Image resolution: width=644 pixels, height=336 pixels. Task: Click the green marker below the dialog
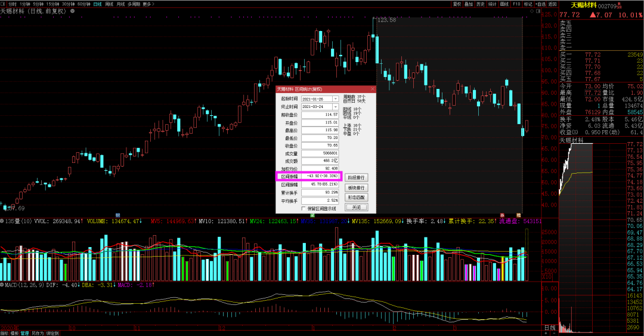tap(312, 215)
